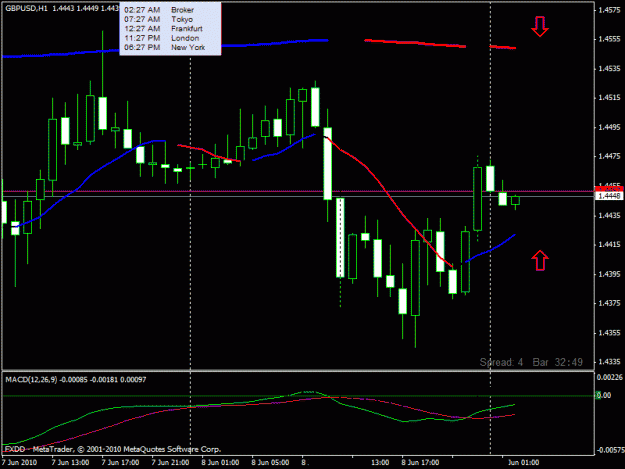Click the Spread: 4 readout

[501, 362]
